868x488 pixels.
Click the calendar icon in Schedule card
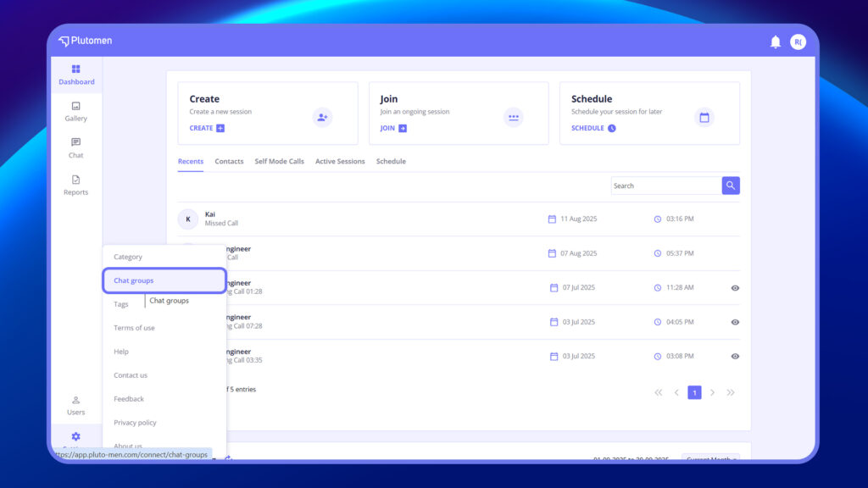click(704, 117)
